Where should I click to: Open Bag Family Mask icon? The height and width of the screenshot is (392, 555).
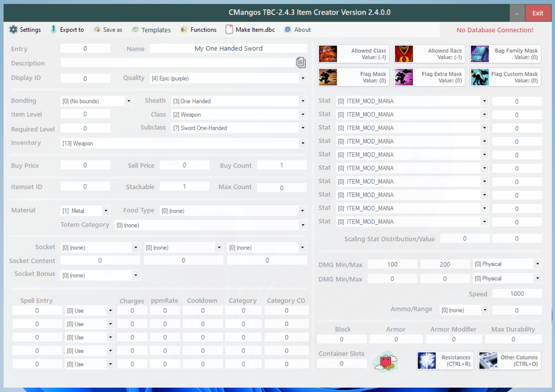pyautogui.click(x=480, y=54)
